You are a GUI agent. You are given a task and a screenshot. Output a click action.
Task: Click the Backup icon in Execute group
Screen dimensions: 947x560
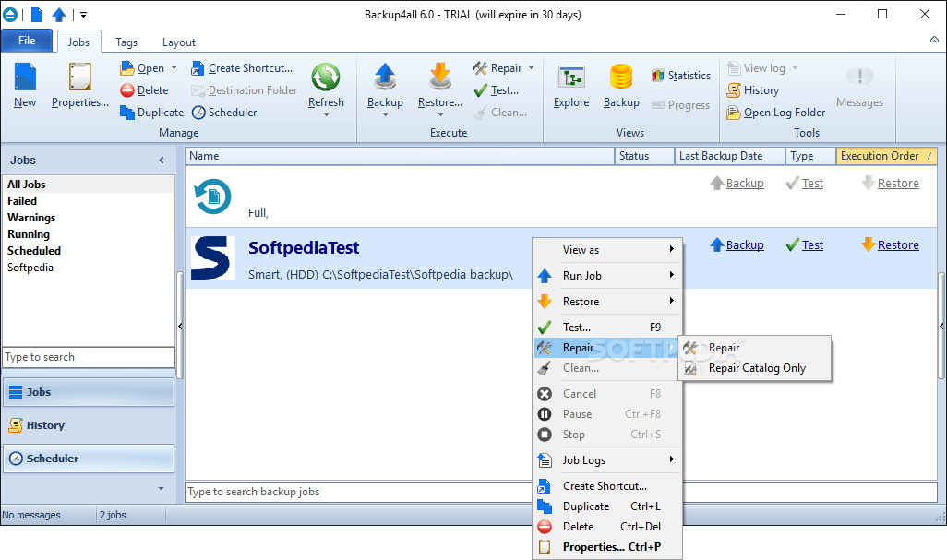pyautogui.click(x=385, y=77)
